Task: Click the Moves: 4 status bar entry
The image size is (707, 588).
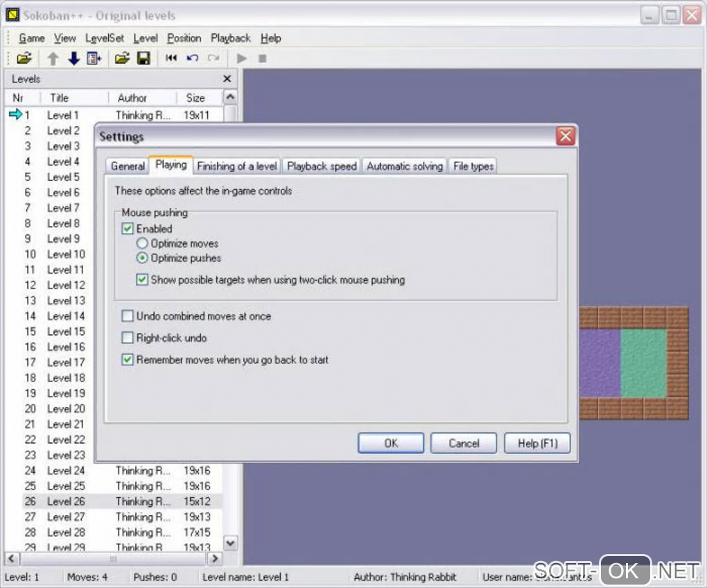Action: click(x=87, y=577)
